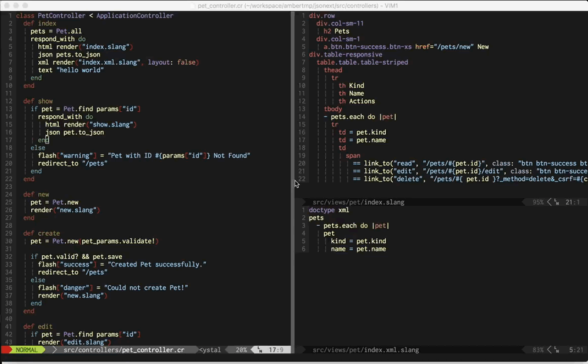Click 'doctype xml' in the xml.slang pane

[x=329, y=210]
